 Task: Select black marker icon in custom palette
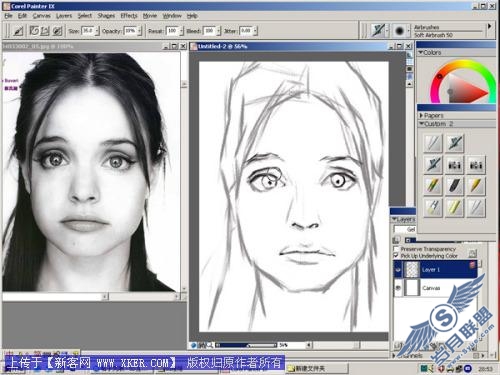[x=455, y=186]
